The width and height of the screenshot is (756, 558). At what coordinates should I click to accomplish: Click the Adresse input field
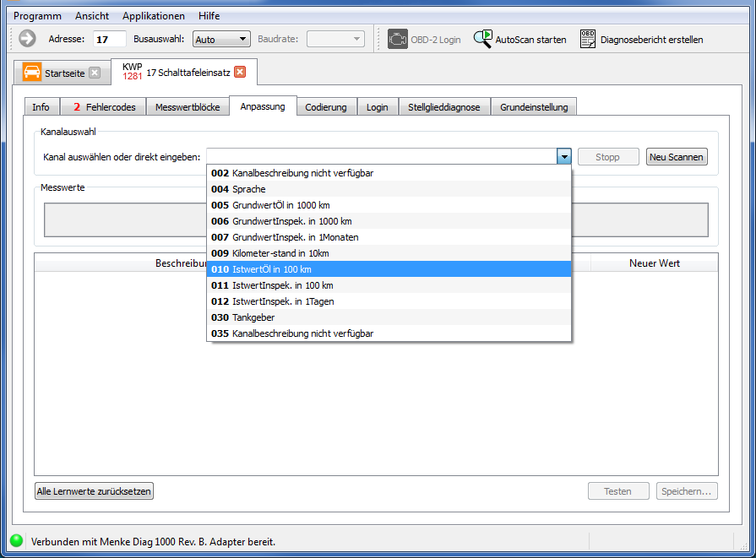[x=109, y=39]
